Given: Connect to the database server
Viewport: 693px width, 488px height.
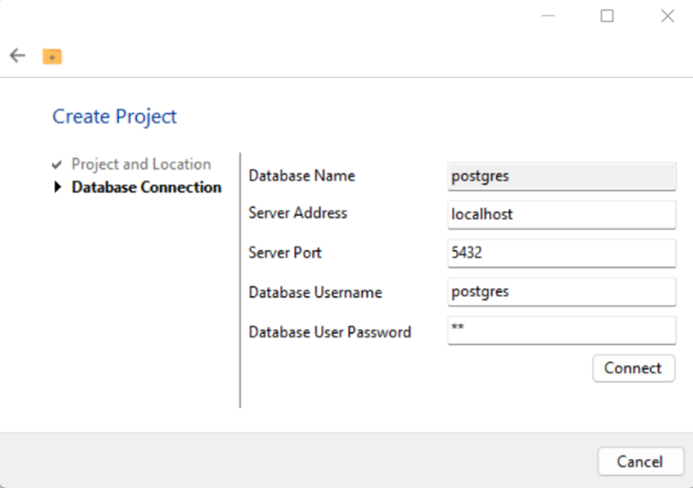Looking at the screenshot, I should click(633, 368).
